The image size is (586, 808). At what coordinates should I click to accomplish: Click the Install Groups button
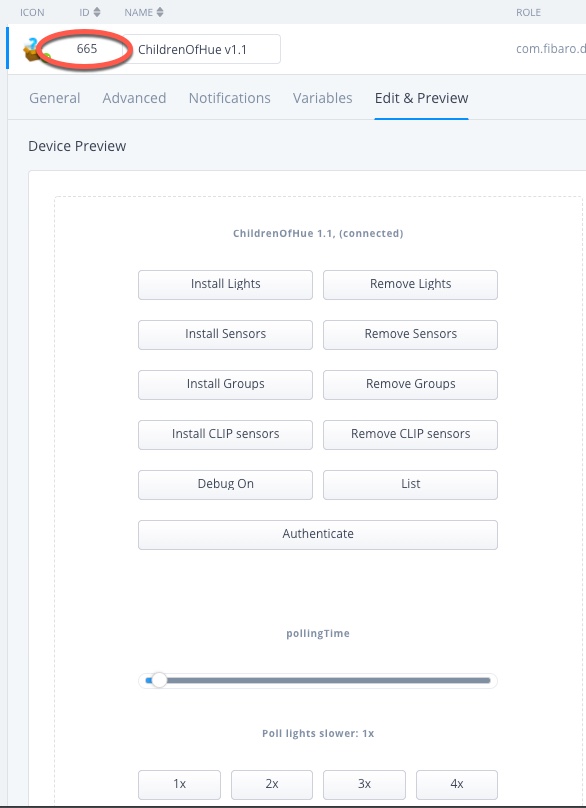225,384
